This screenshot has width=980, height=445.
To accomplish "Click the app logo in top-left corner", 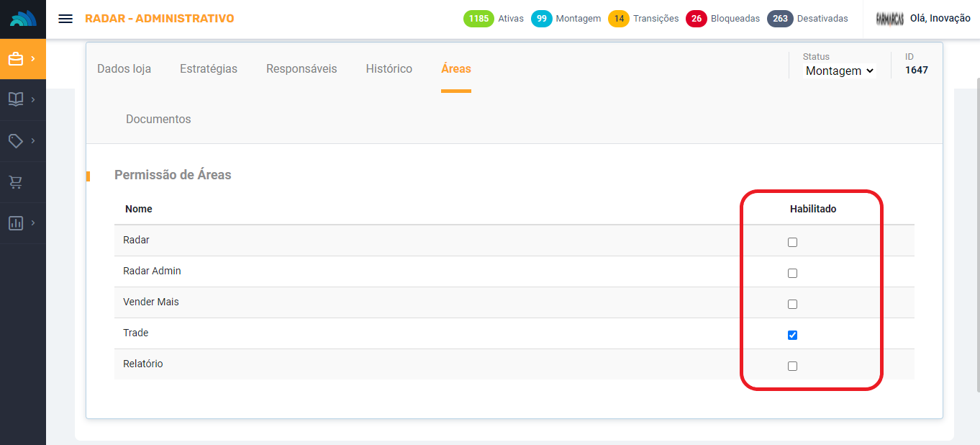I will click(23, 19).
